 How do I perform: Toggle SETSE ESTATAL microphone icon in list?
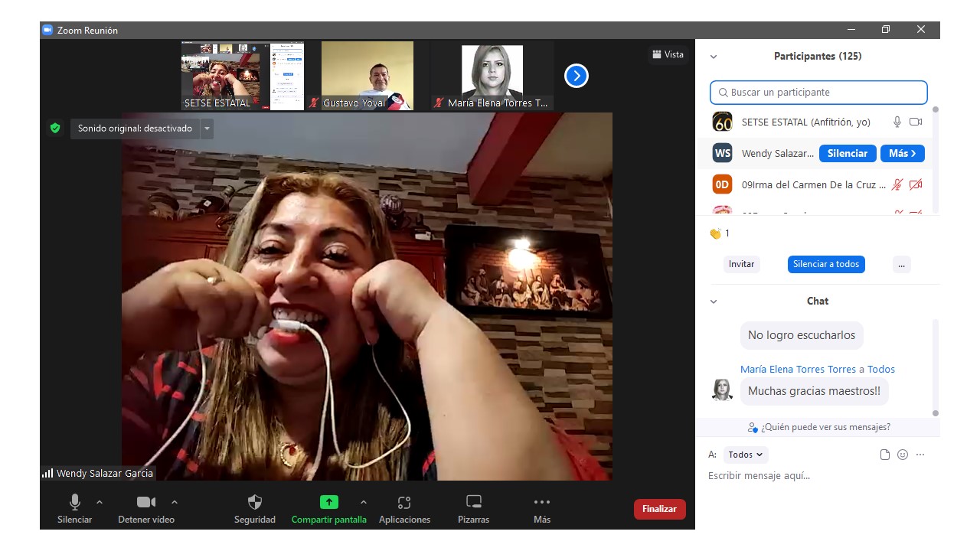[897, 122]
